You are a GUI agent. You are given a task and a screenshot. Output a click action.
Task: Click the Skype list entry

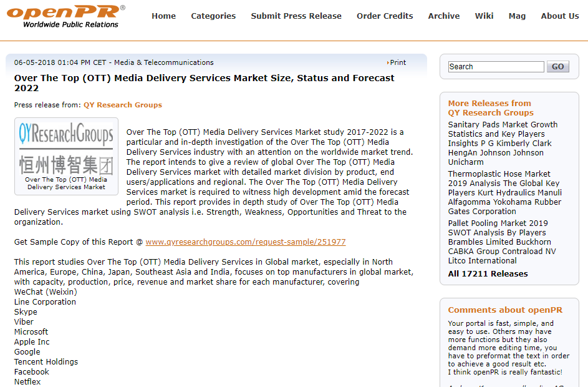coord(26,312)
